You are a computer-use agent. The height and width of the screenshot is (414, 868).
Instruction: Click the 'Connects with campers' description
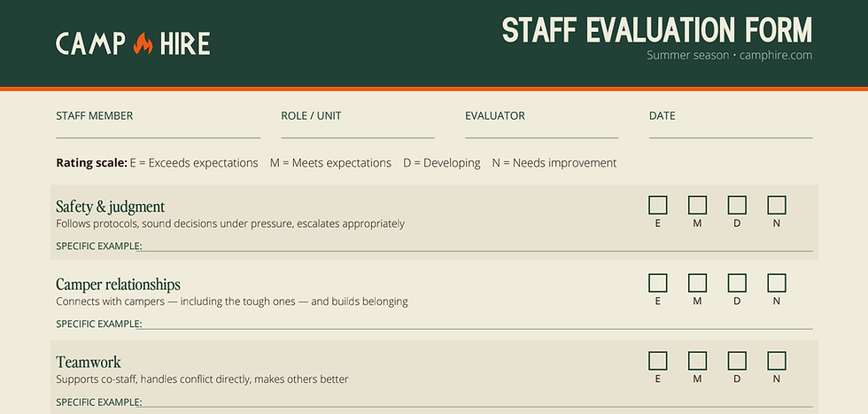pyautogui.click(x=232, y=302)
